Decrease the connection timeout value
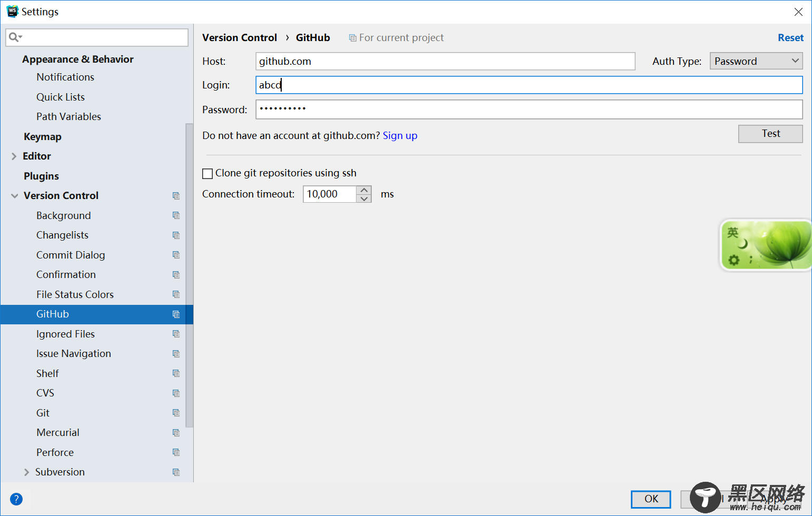This screenshot has width=812, height=516. tap(364, 199)
